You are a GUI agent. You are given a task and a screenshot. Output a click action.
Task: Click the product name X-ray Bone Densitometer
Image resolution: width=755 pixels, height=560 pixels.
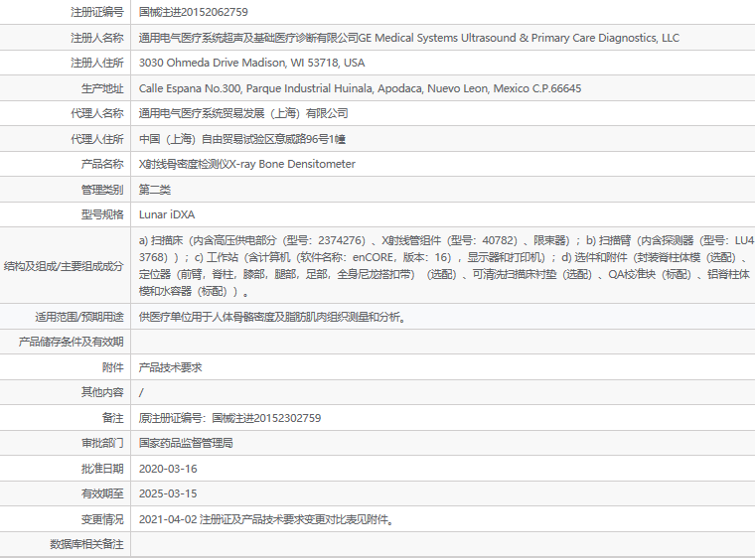[x=246, y=164]
